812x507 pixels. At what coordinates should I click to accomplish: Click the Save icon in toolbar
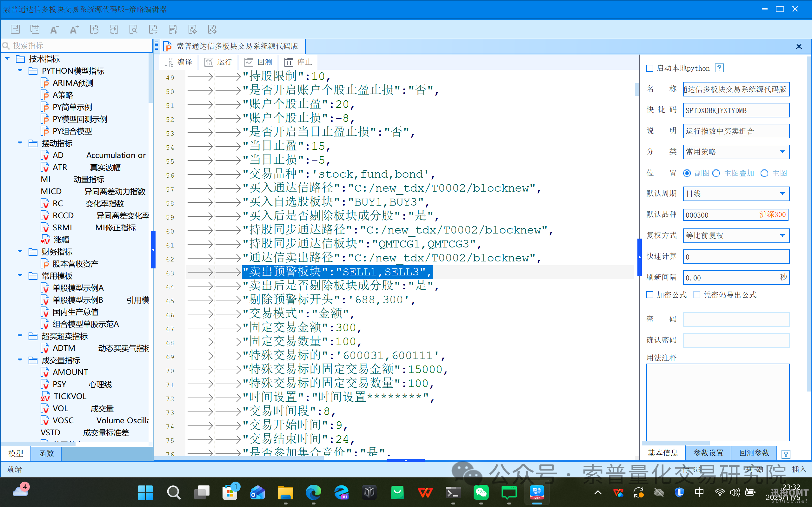15,29
